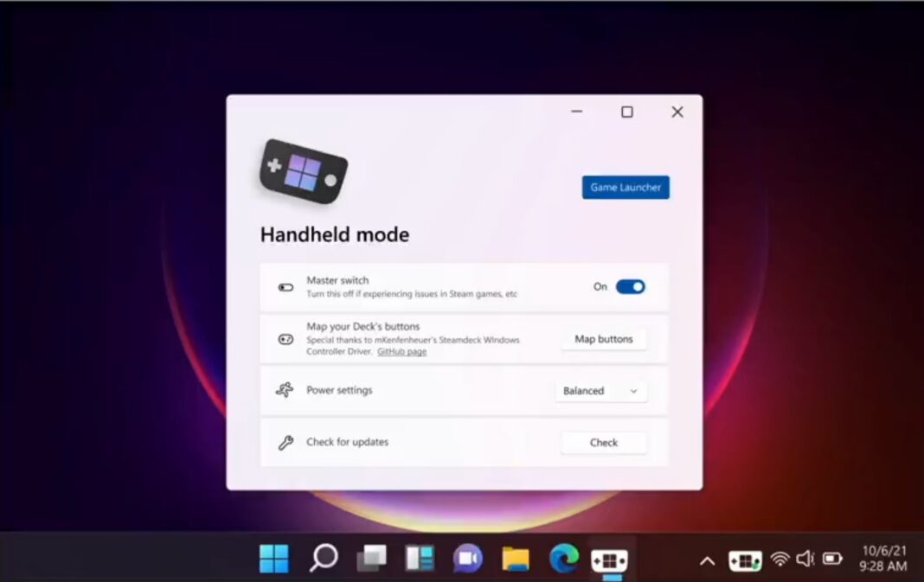This screenshot has width=924, height=582.
Task: Open the Balanced power settings dropdown
Action: 600,391
